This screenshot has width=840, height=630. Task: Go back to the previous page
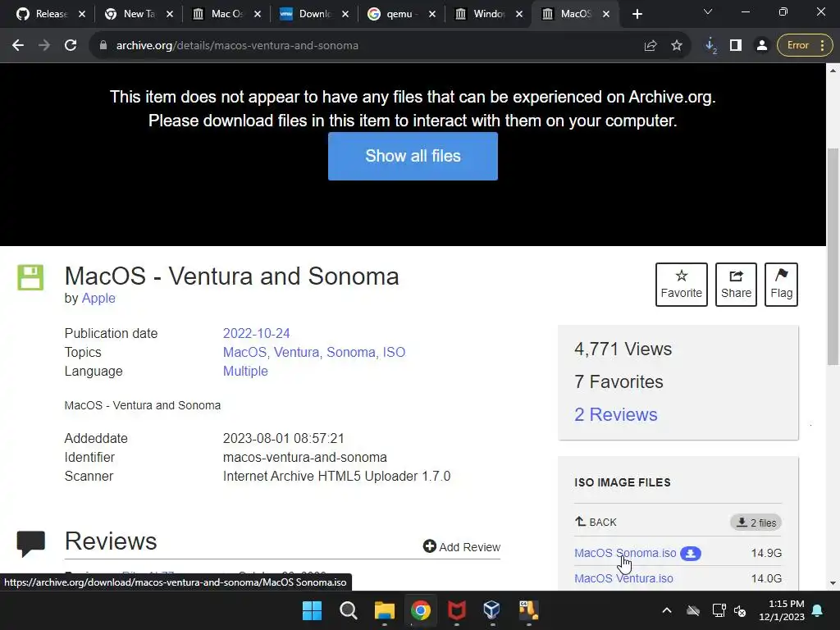(x=18, y=46)
